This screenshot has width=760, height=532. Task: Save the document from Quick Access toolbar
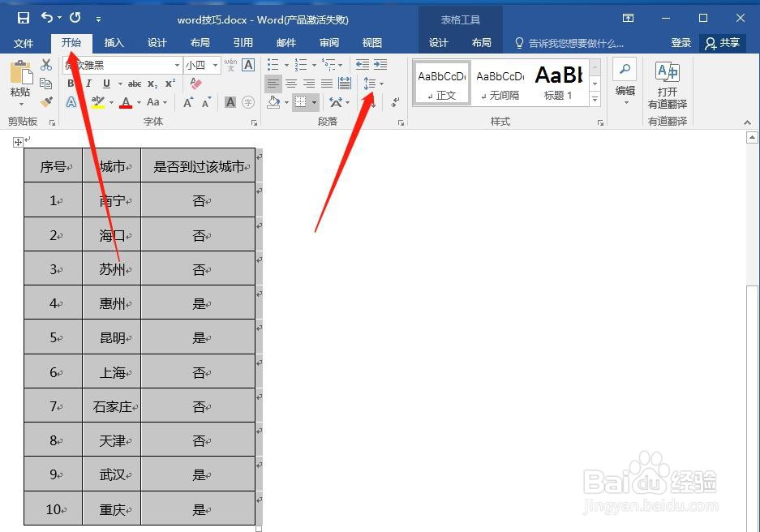(23, 17)
